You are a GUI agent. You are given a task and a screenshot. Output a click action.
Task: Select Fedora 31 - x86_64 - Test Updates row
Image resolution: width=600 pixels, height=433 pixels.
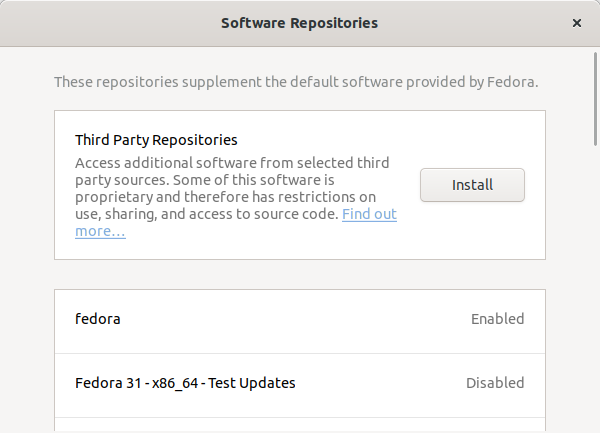(x=300, y=385)
